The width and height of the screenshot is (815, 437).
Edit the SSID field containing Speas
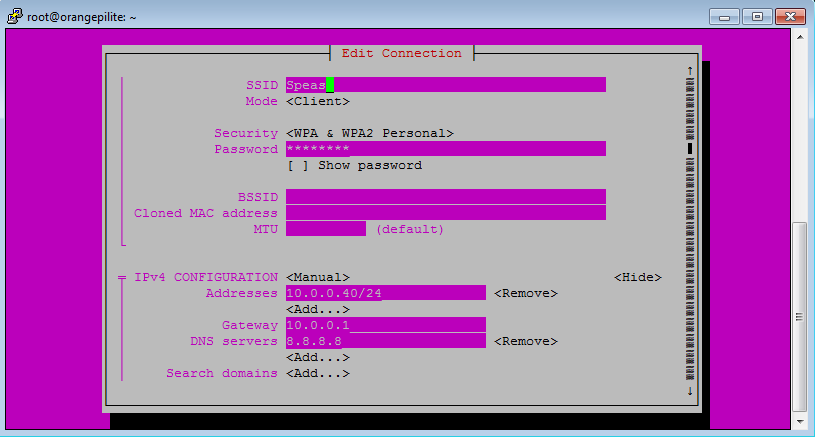coord(445,85)
